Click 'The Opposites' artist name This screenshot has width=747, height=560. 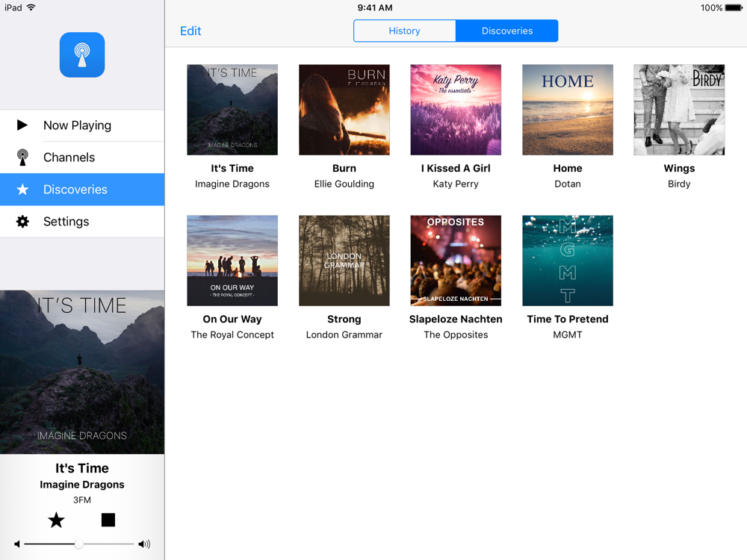click(456, 335)
